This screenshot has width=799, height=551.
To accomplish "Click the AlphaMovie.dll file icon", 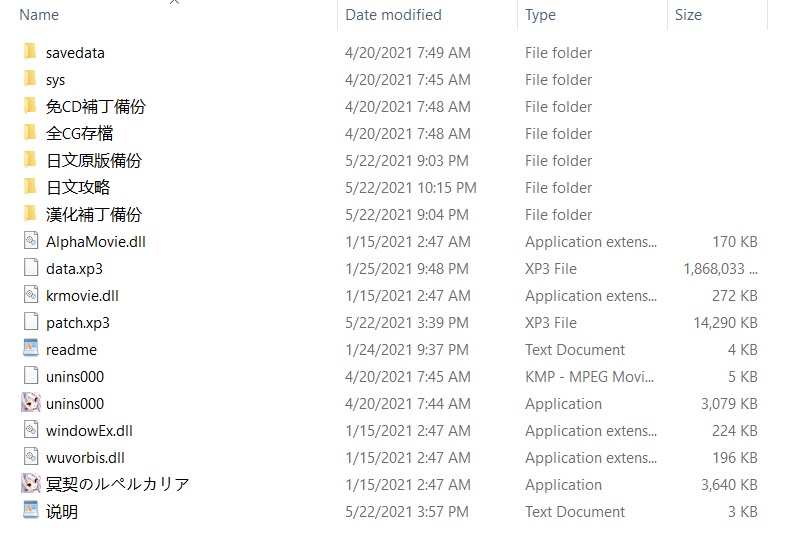I will pyautogui.click(x=31, y=241).
